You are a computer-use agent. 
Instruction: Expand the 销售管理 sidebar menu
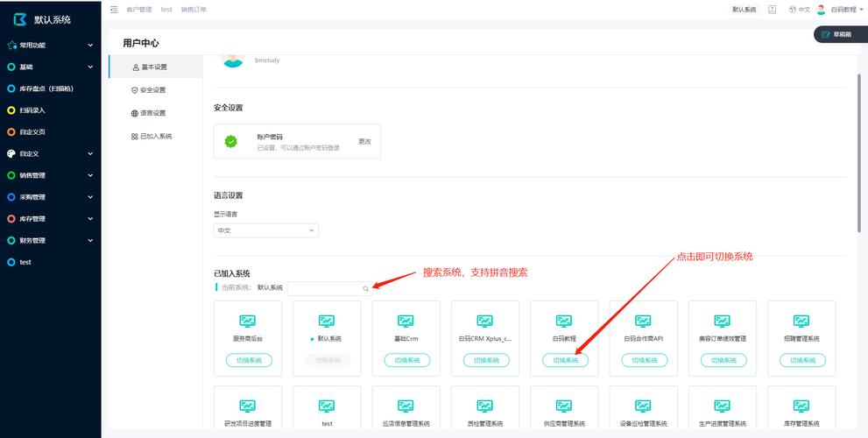(51, 175)
